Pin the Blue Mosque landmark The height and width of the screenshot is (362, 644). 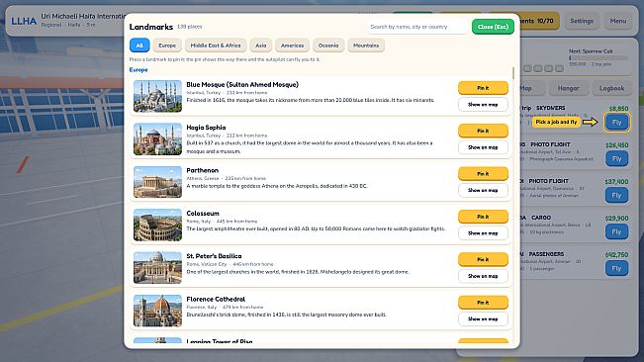pos(483,88)
